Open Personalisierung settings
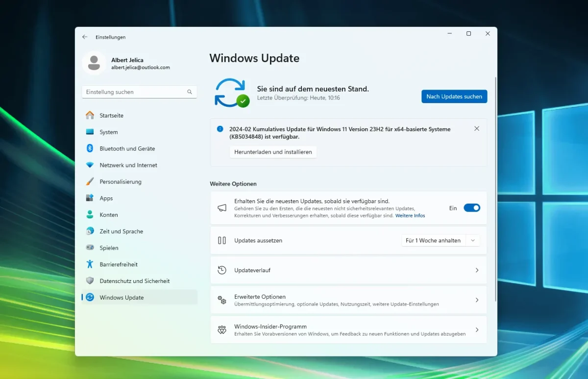This screenshot has width=588, height=379. [x=139, y=182]
